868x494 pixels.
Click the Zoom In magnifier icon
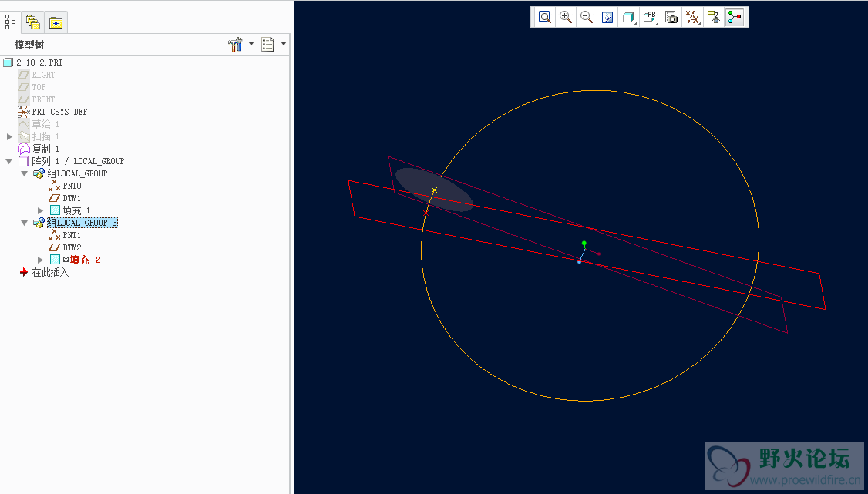pos(565,17)
